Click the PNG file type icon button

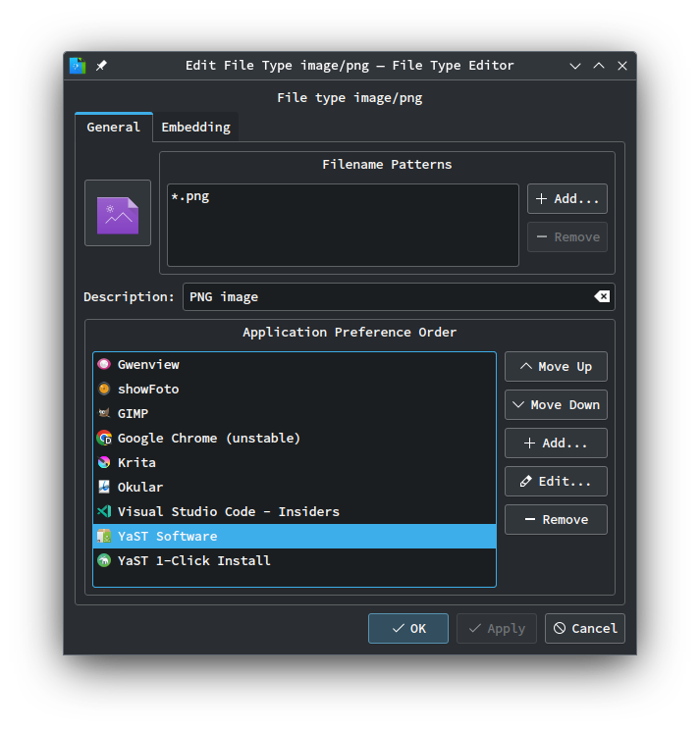point(118,213)
